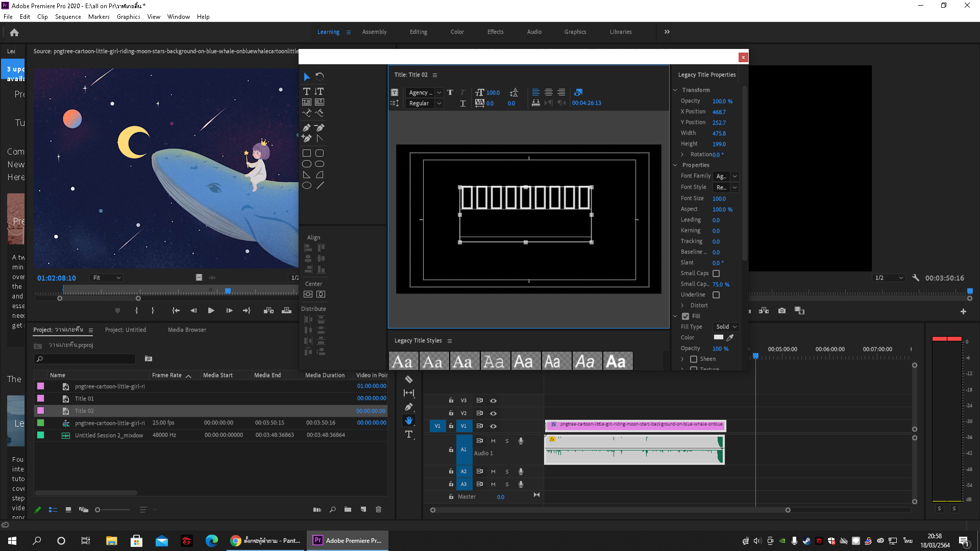Screen dimensions: 980x551
Task: Select the Selection arrow tool in Title tools
Action: click(307, 77)
